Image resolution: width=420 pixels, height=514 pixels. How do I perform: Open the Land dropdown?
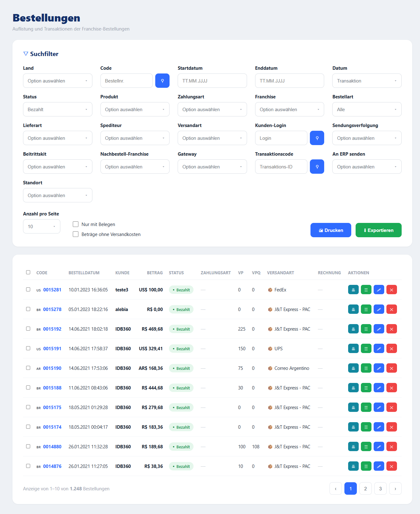[x=58, y=81]
